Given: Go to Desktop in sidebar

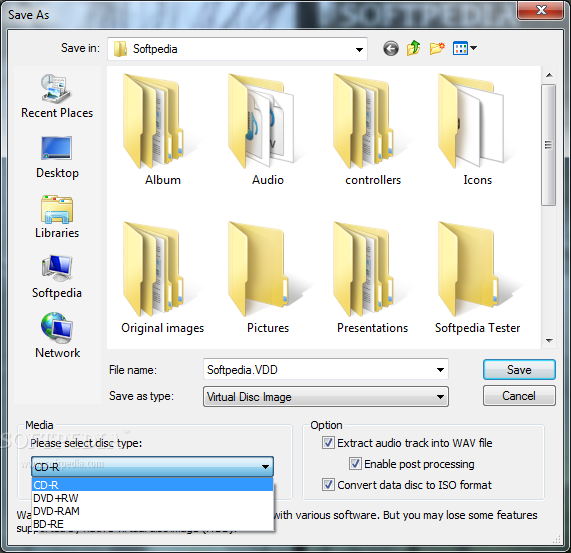Looking at the screenshot, I should (57, 157).
